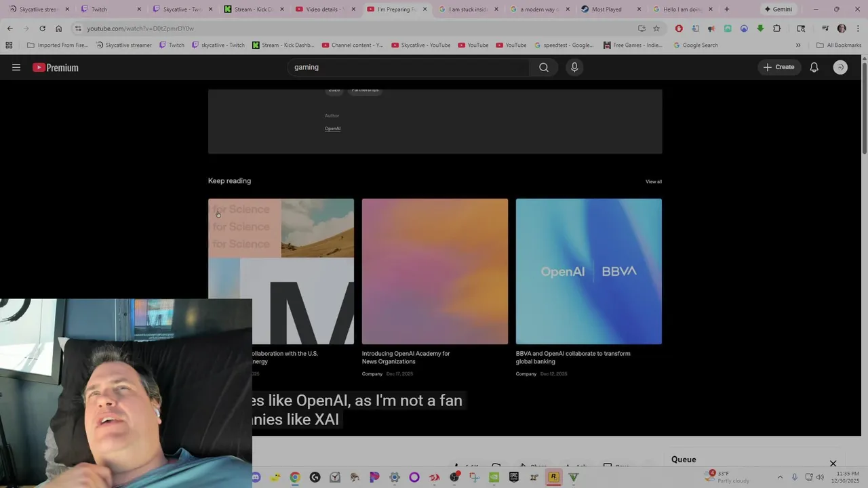
Task: Close the Queue panel with X
Action: [833, 464]
